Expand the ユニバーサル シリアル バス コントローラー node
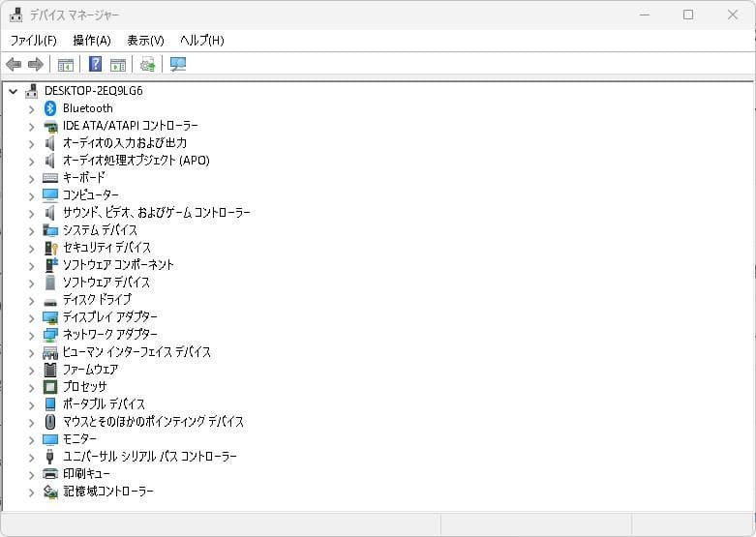Viewport: 756px width, 537px height. pos(31,457)
